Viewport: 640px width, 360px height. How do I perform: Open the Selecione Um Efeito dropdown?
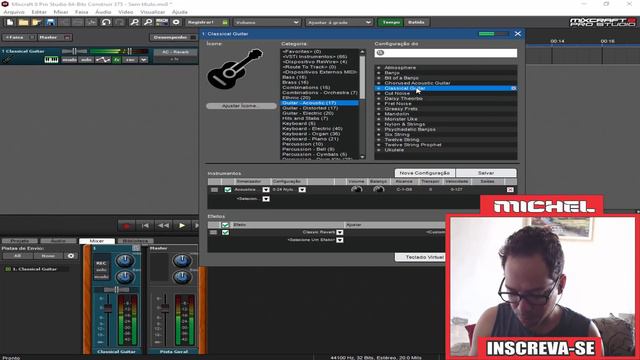pos(340,240)
